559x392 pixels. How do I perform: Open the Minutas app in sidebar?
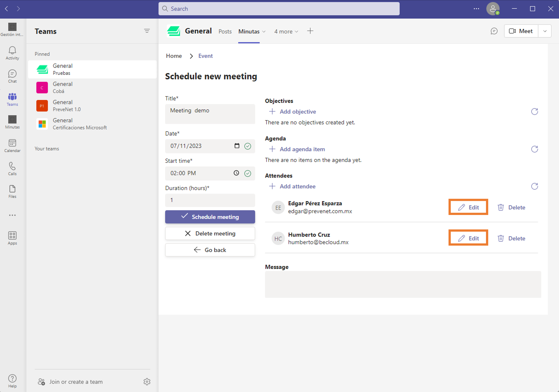(x=12, y=122)
